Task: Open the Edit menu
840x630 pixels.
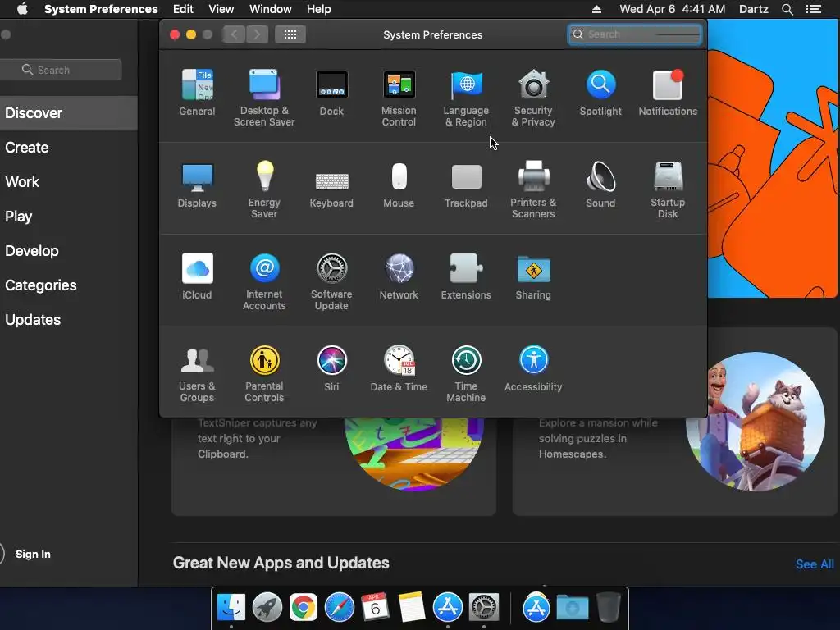Action: pyautogui.click(x=183, y=9)
